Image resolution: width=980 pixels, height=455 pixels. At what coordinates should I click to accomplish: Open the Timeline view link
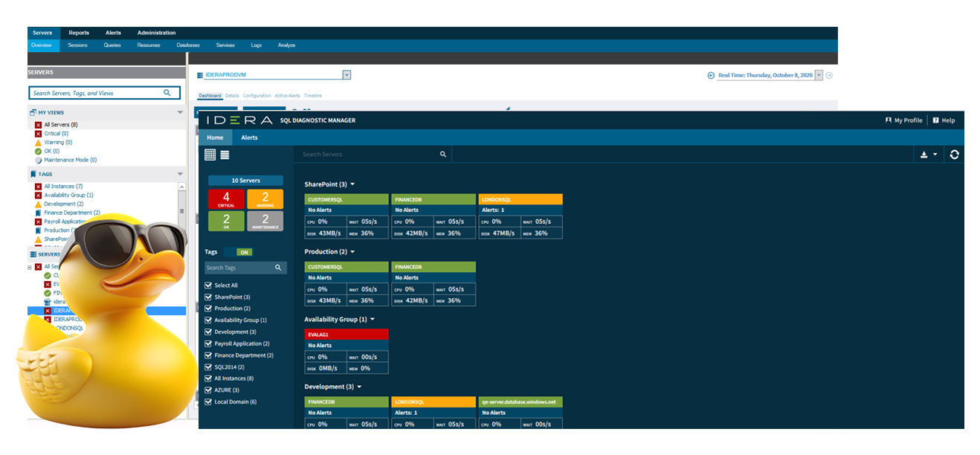tap(313, 96)
